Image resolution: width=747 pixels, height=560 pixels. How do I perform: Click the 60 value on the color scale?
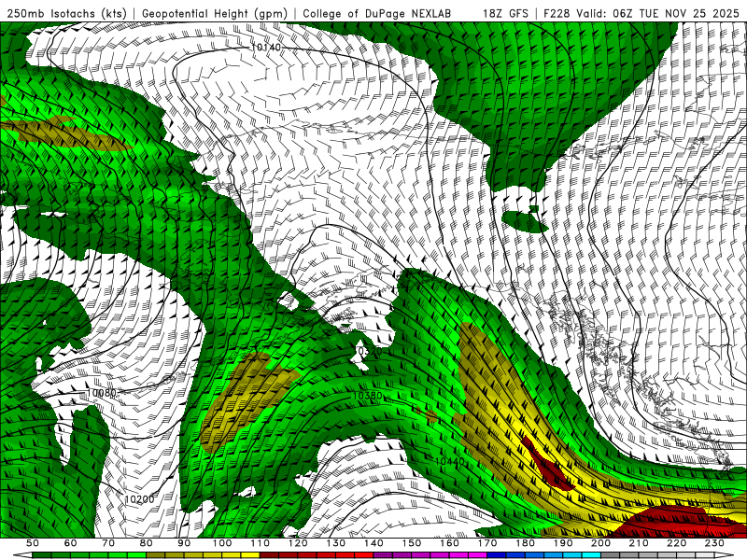pos(70,543)
